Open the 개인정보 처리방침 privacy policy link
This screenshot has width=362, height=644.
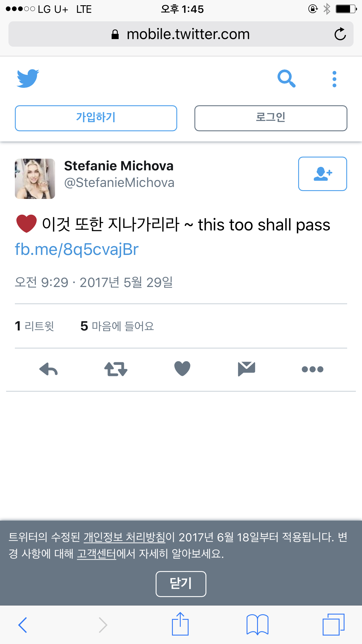point(124,537)
